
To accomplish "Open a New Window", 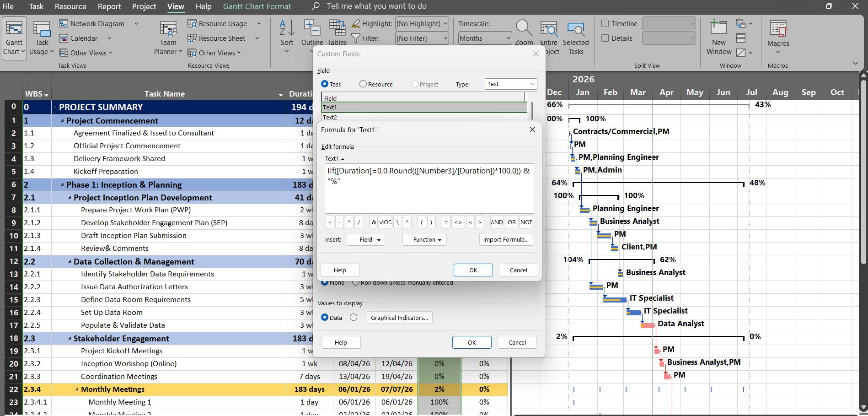I will point(719,37).
